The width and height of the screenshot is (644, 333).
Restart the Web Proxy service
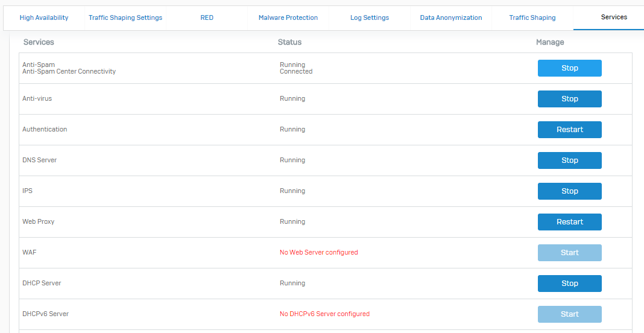pos(570,221)
